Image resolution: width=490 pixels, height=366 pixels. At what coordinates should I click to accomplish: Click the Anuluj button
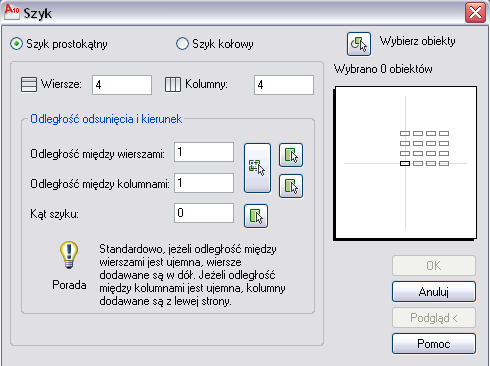[x=434, y=292]
